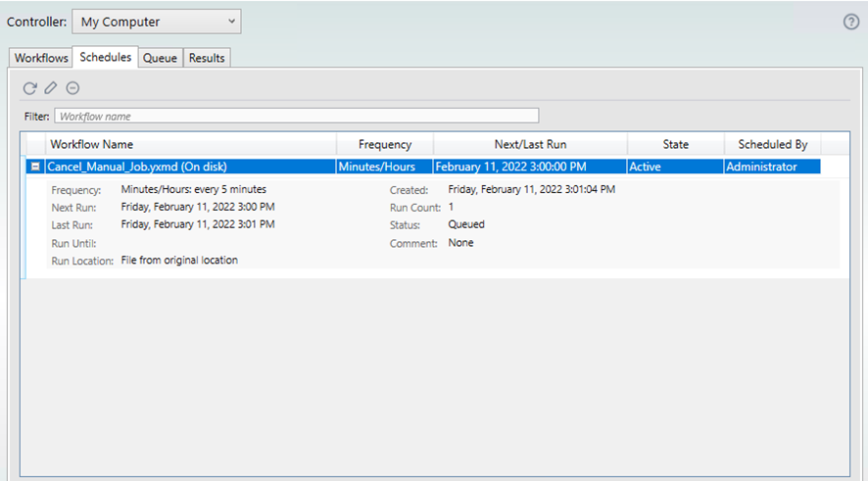Sort by Frequency column header
The height and width of the screenshot is (481, 868).
tap(385, 144)
